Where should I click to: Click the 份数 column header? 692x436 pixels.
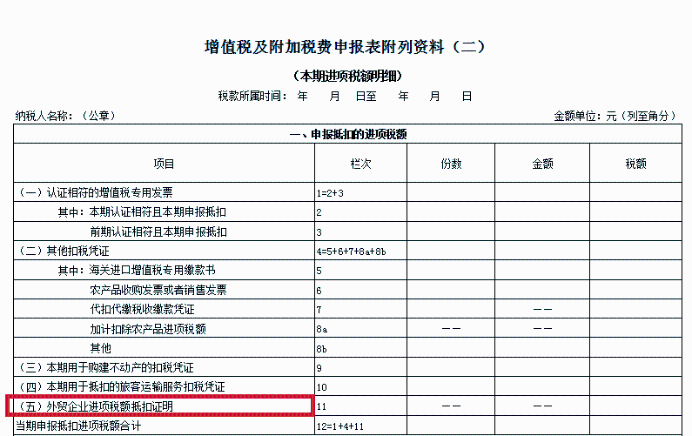[x=451, y=164]
